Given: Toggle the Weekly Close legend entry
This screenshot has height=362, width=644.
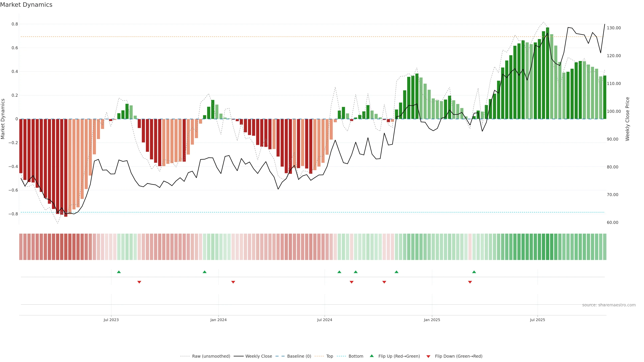Looking at the screenshot, I should [258, 356].
